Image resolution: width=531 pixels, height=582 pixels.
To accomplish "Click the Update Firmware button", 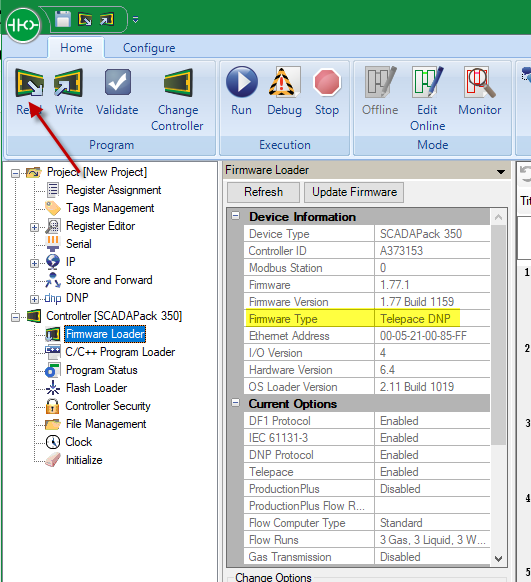I will [354, 192].
